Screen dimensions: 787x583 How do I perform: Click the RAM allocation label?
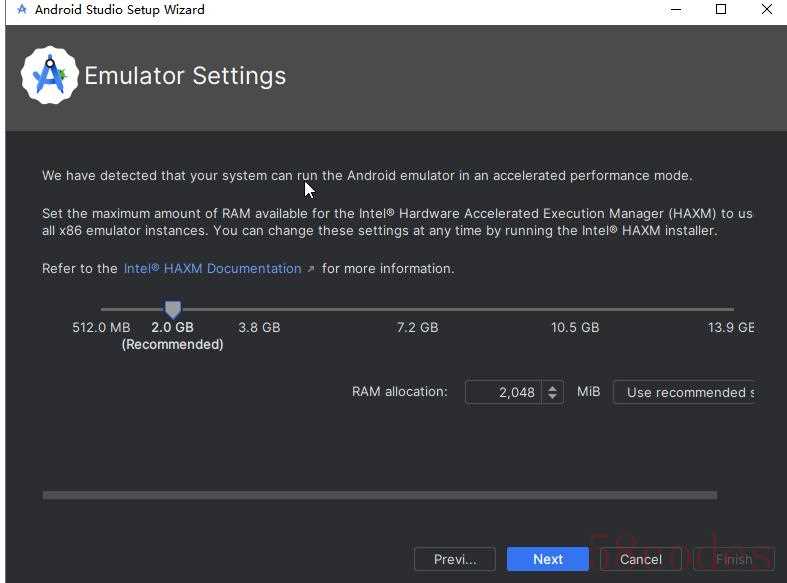click(400, 392)
